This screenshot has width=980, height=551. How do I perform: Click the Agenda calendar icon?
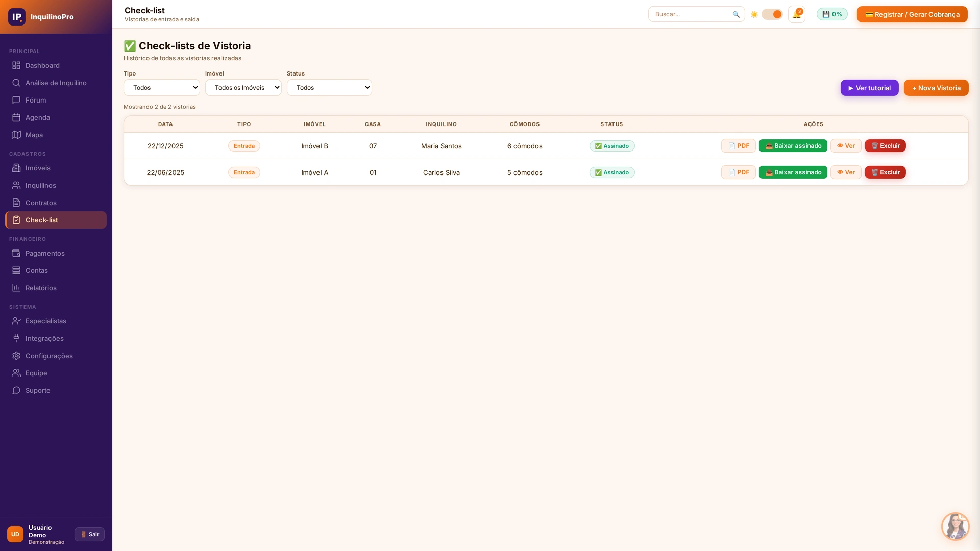(x=16, y=117)
